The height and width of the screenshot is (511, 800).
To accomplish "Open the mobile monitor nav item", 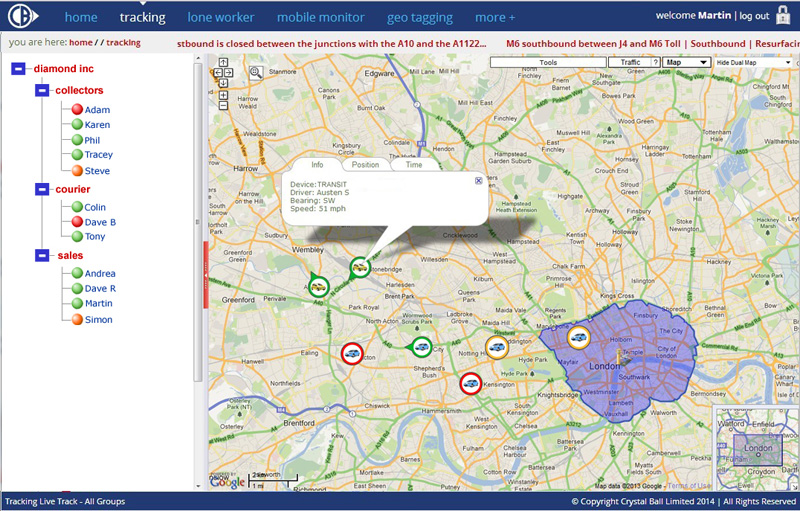I will click(x=320, y=17).
